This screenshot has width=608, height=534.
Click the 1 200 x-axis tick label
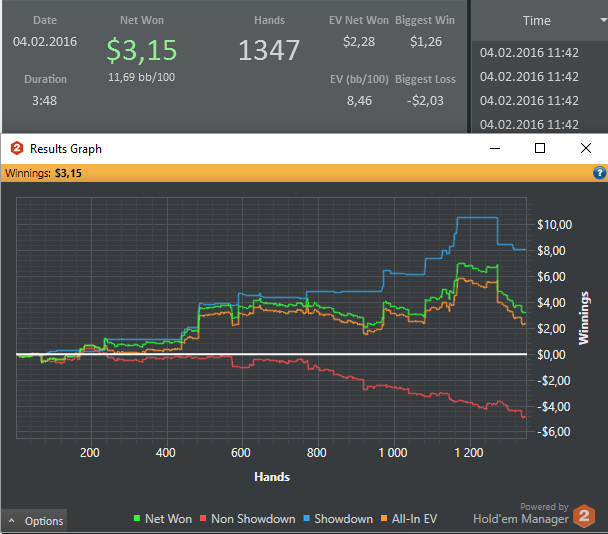(x=469, y=453)
